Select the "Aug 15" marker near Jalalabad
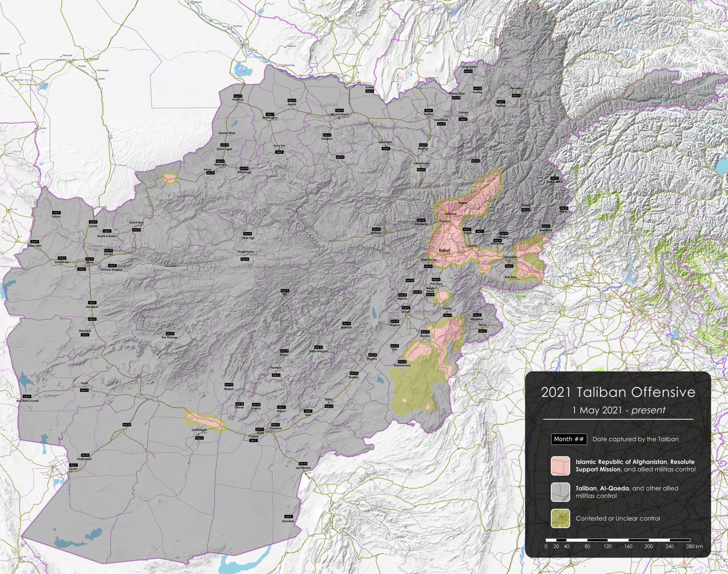 (x=509, y=266)
